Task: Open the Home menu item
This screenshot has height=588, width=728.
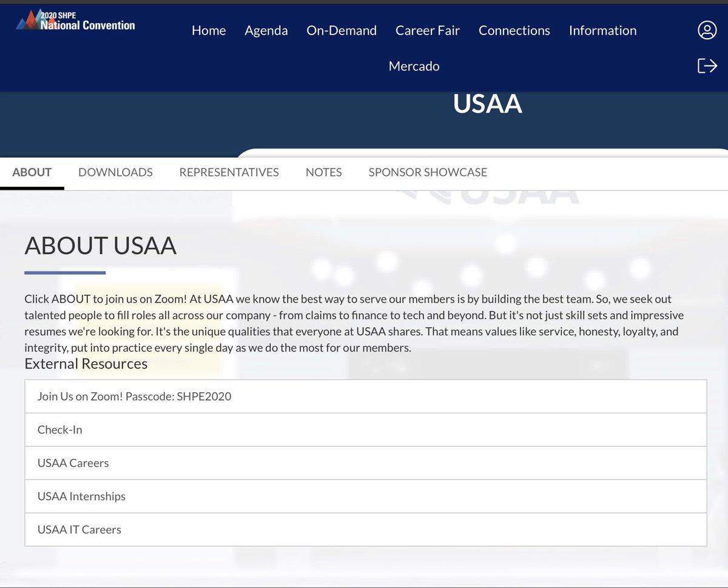Action: pyautogui.click(x=209, y=30)
